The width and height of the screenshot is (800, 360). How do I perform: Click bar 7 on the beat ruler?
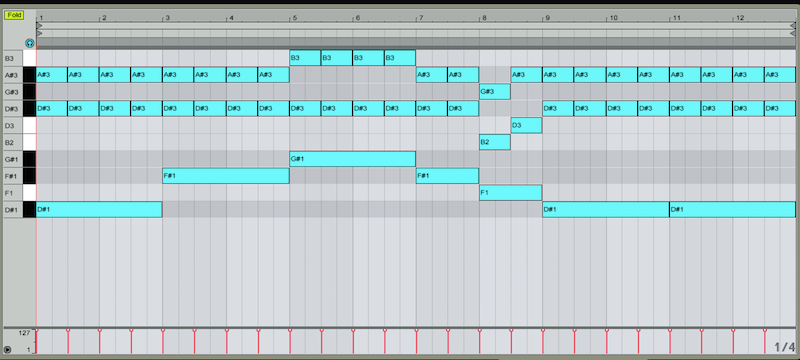[x=421, y=18]
